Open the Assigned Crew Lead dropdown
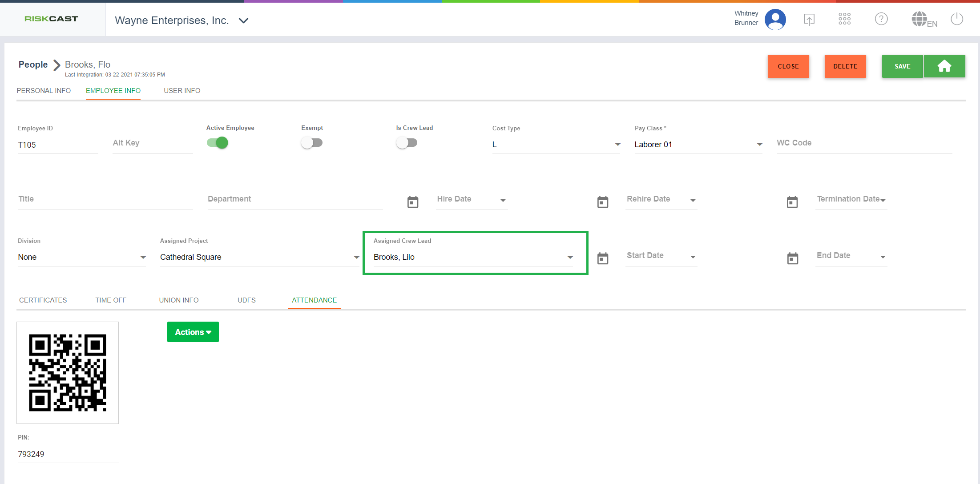Viewport: 980px width, 484px height. [570, 257]
